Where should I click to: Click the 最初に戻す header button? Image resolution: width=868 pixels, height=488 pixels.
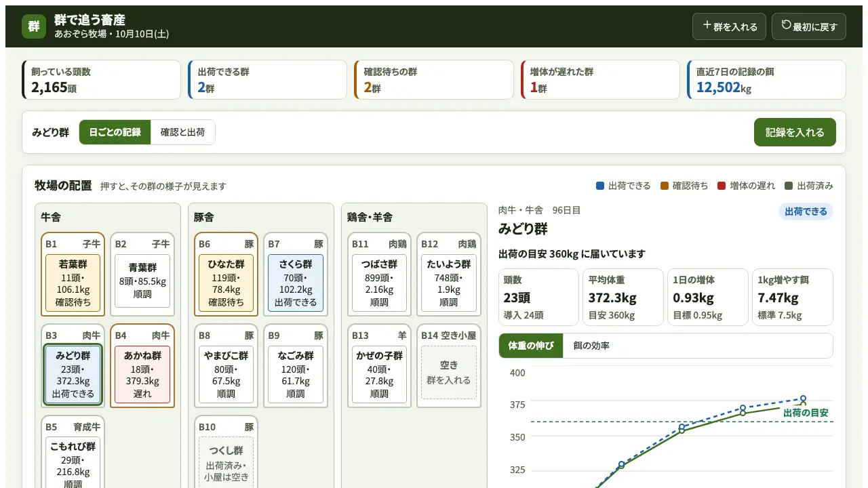tap(809, 26)
